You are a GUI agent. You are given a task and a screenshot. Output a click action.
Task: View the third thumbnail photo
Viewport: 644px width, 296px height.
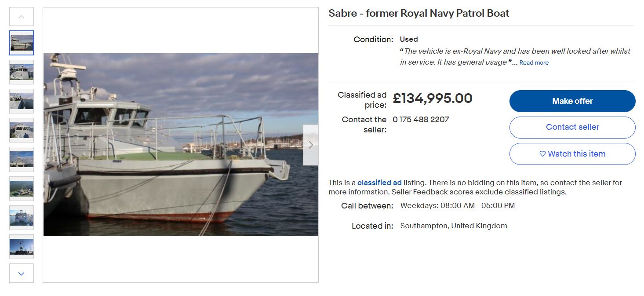pos(22,101)
